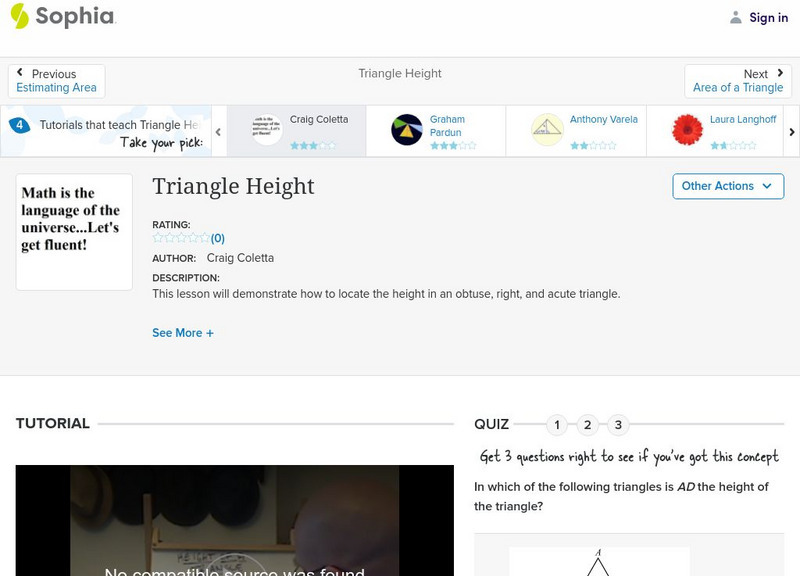Select Anthony Varela's triangle avatar
Viewport: 800px width, 576px height.
pos(546,125)
